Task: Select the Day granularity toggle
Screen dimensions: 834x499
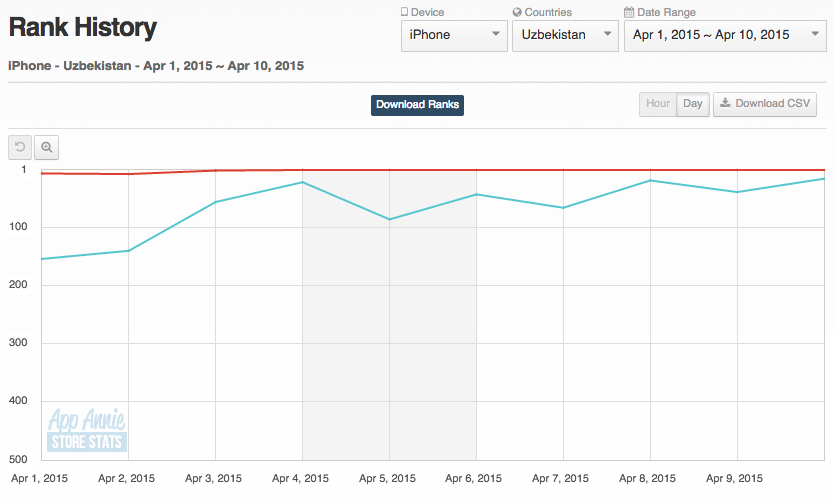Action: coord(692,104)
